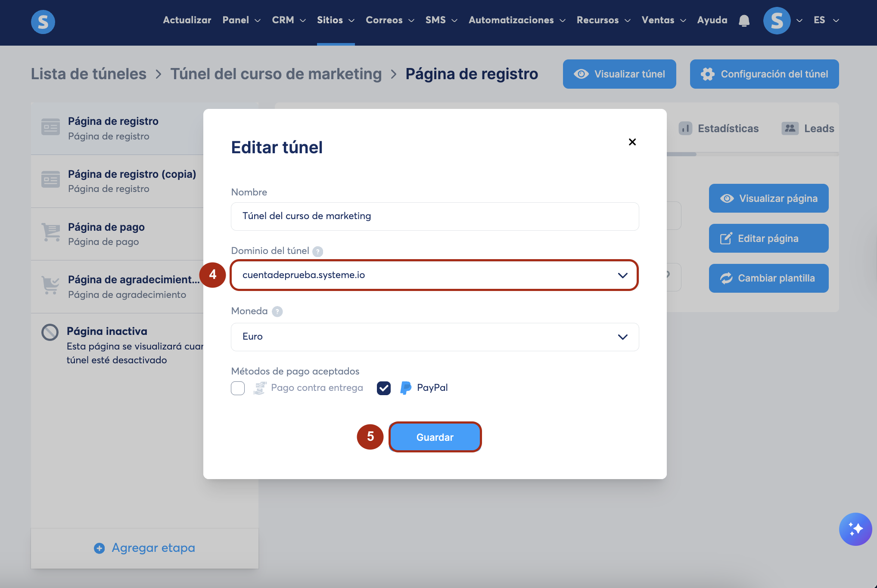Close the Editar túnel dialog
This screenshot has height=588, width=877.
[632, 142]
